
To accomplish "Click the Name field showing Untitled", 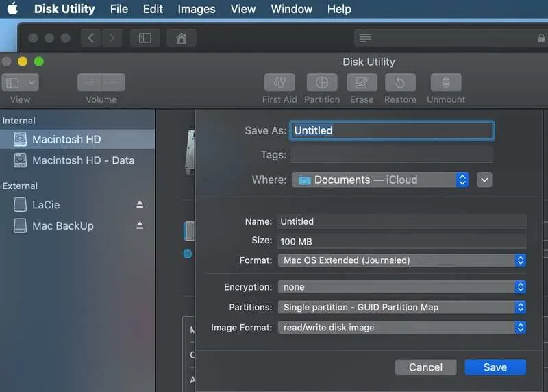I will (x=402, y=221).
